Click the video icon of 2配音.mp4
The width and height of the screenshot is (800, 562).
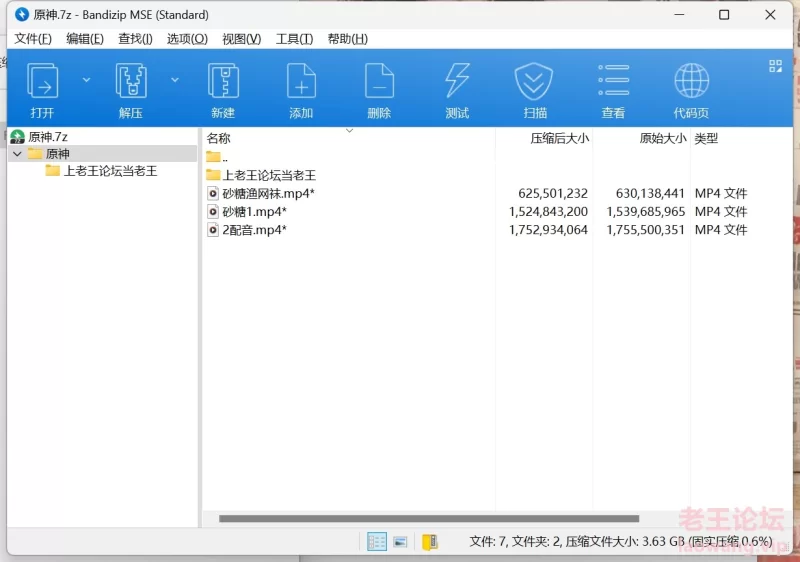(x=213, y=230)
